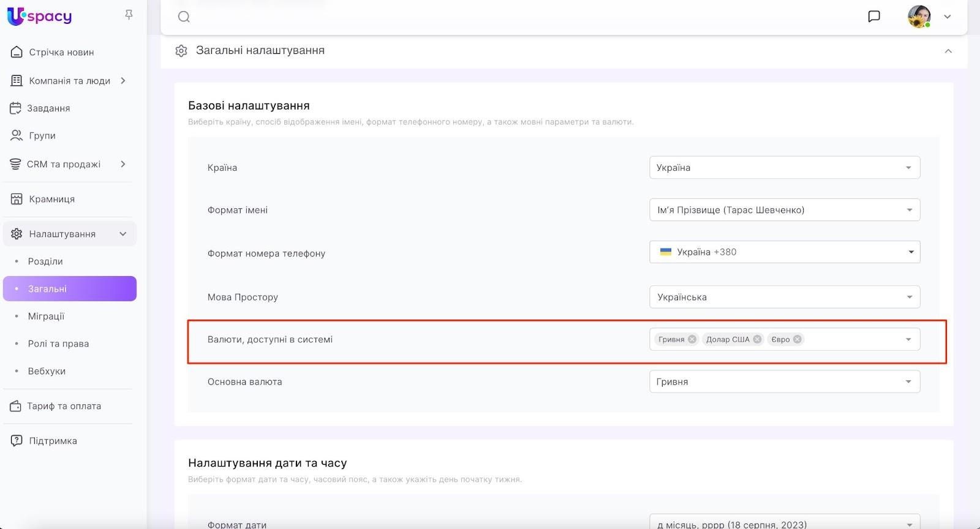Open Тариф та оплата page
The height and width of the screenshot is (529, 980).
tap(64, 407)
